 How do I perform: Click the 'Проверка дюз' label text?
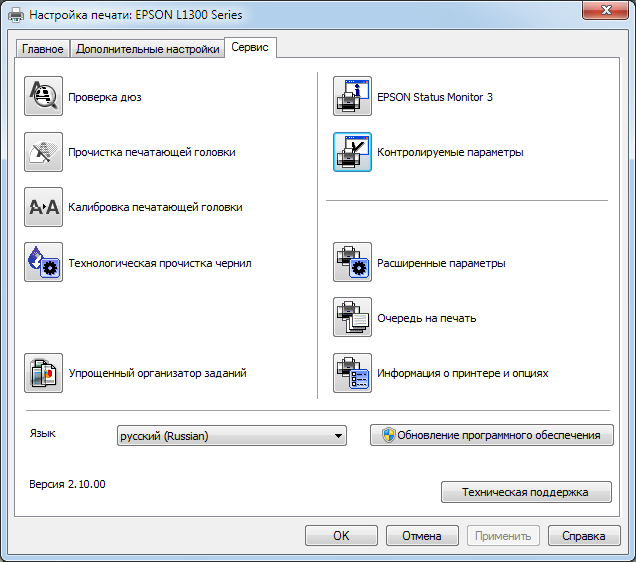(x=105, y=97)
